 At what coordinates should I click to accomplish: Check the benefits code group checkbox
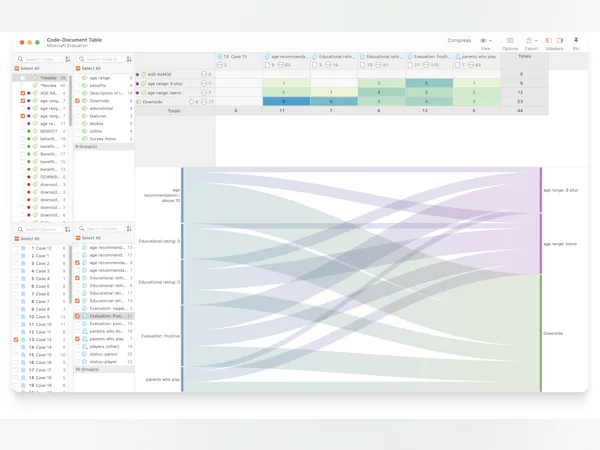77,85
